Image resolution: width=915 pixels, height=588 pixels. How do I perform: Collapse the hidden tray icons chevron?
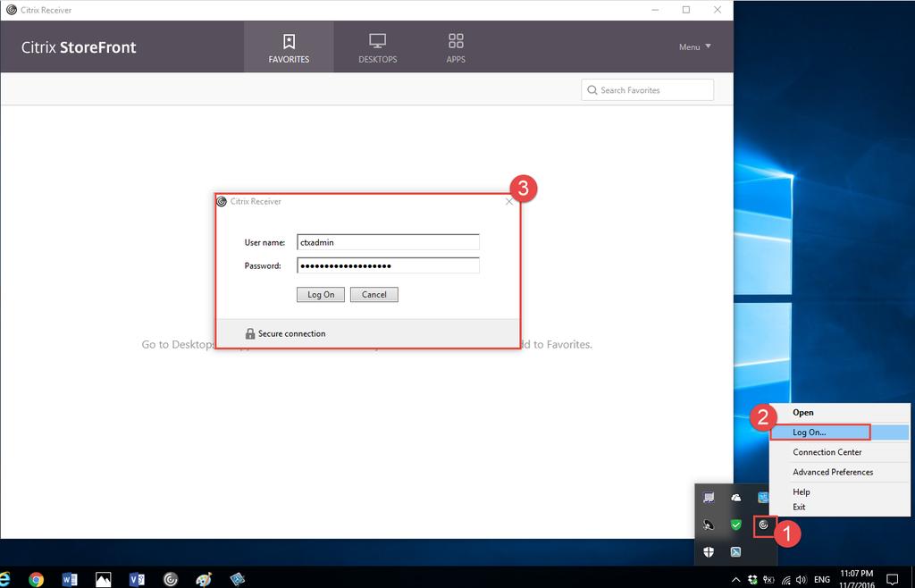point(736,579)
